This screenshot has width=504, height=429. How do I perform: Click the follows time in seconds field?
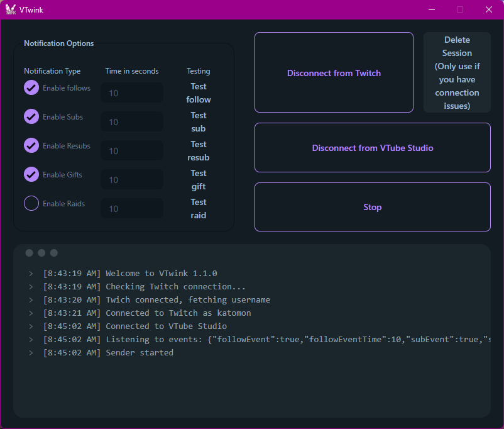132,93
